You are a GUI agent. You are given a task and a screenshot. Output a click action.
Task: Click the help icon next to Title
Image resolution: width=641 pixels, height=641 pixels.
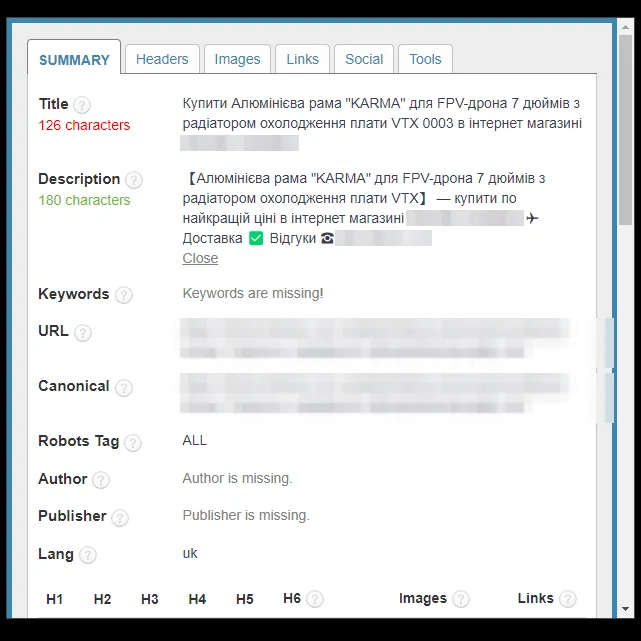coord(82,105)
